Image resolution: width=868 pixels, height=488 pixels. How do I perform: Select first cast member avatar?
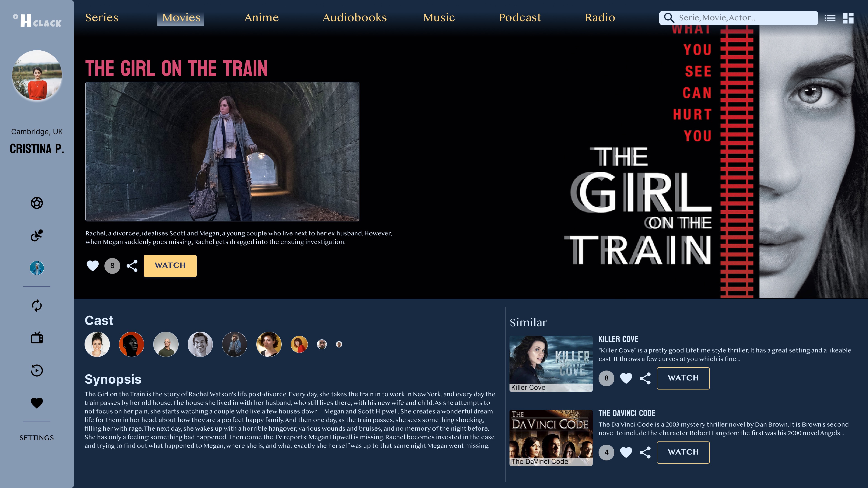97,344
